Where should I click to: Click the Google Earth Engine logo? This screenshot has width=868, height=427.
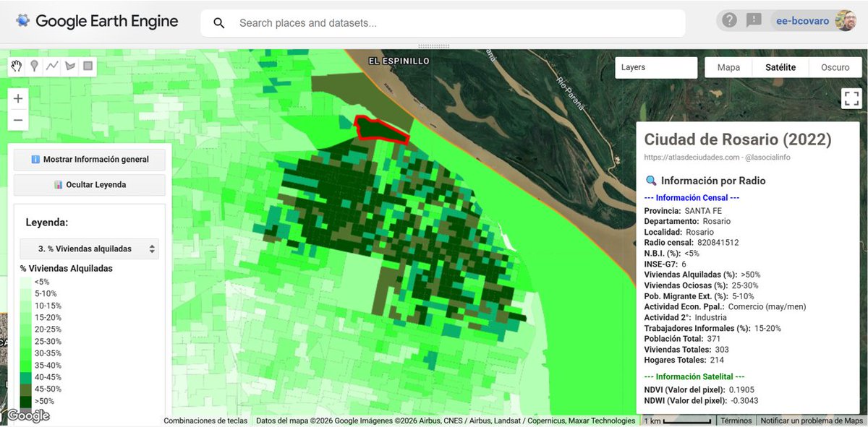tap(98, 21)
